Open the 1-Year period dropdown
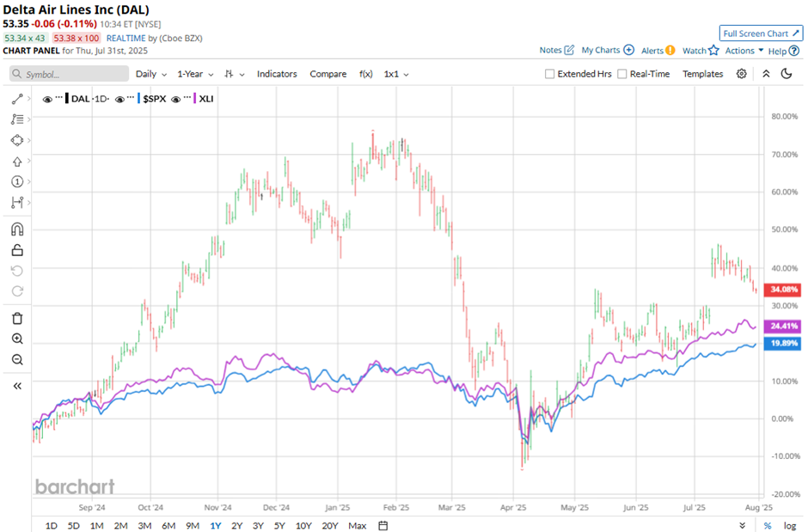 [x=195, y=74]
